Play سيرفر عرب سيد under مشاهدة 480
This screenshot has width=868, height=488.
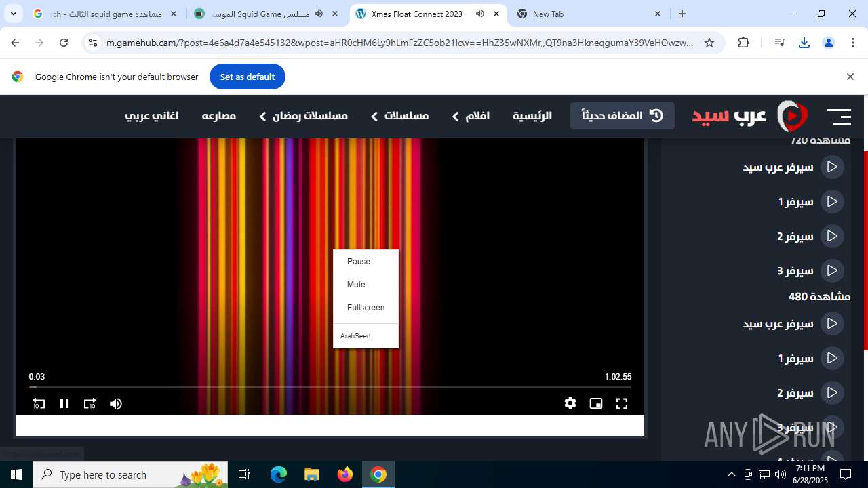coord(793,323)
